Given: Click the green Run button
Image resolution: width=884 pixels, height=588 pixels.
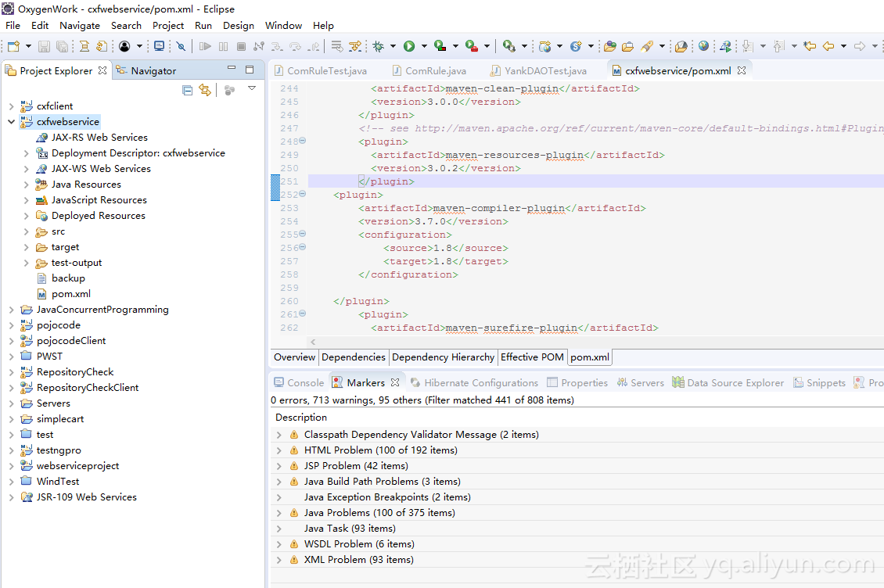Looking at the screenshot, I should [409, 46].
